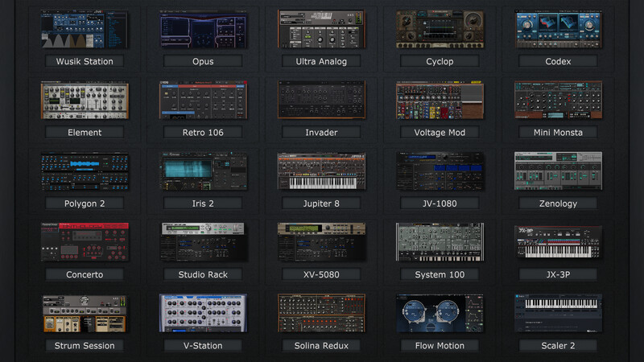Select the Jupiter 8 keyboard thumbnail

click(321, 171)
